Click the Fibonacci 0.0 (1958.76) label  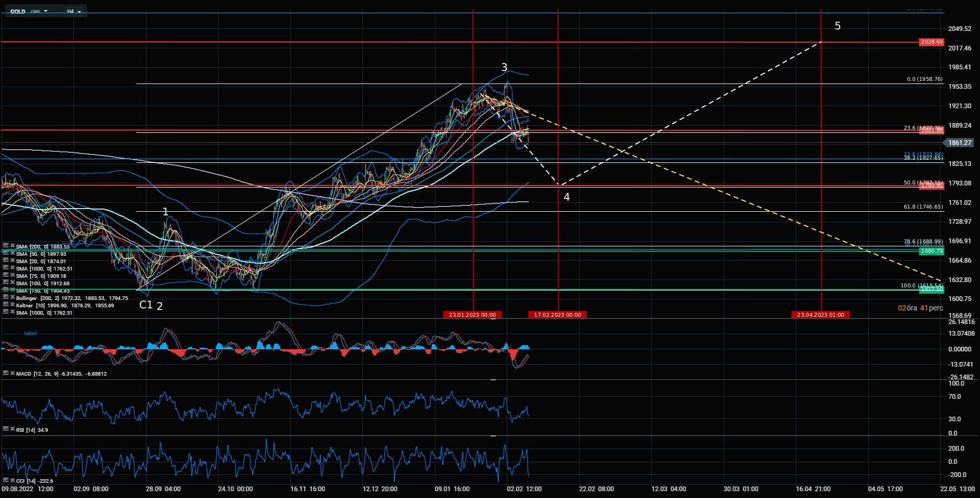pyautogui.click(x=925, y=79)
